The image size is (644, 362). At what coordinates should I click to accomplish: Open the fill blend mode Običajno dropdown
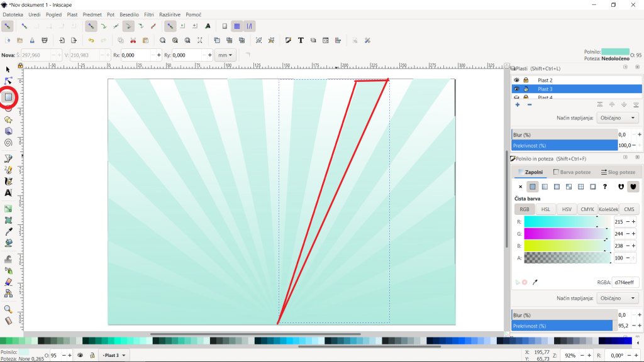pos(618,298)
